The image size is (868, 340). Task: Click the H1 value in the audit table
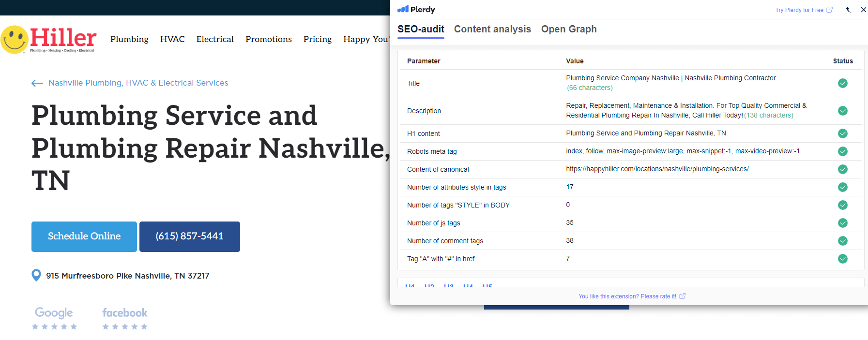coord(646,133)
